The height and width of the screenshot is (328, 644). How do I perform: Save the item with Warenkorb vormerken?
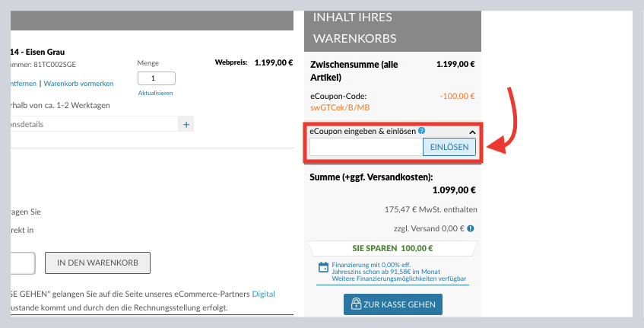tap(78, 83)
